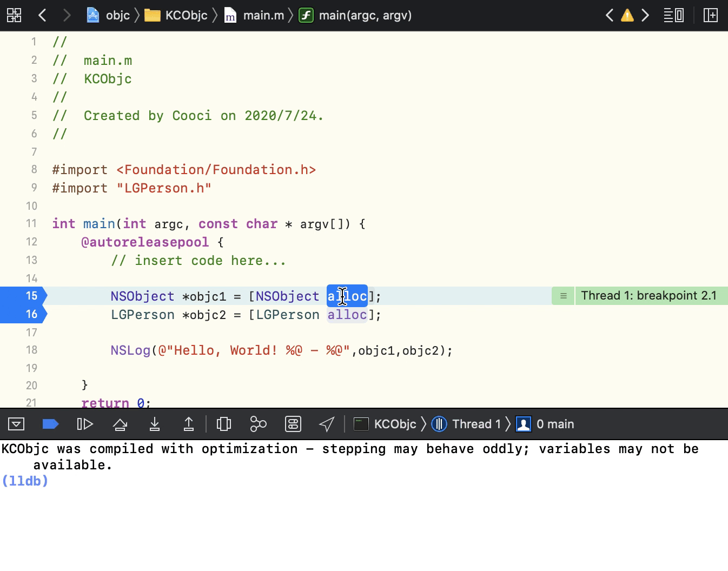Screen dimensions: 728x571
Task: Select 0 main stack frame
Action: [x=545, y=424]
